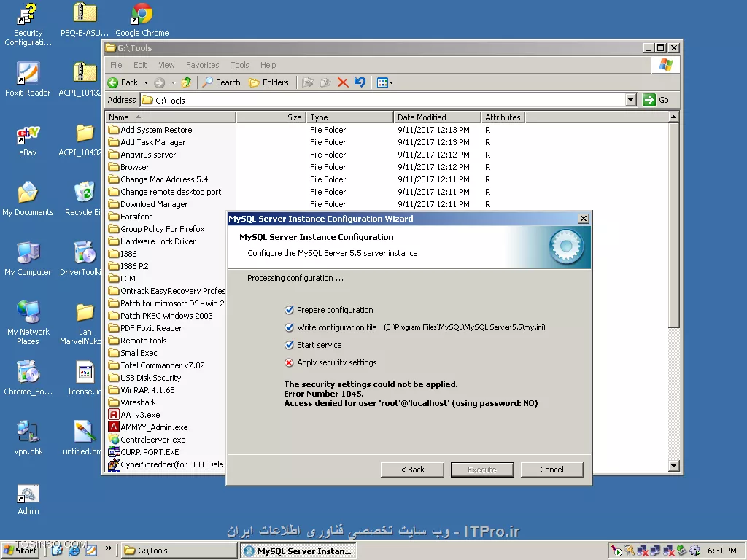The width and height of the screenshot is (747, 560).
Task: Open My Network Places icon
Action: [x=28, y=323]
